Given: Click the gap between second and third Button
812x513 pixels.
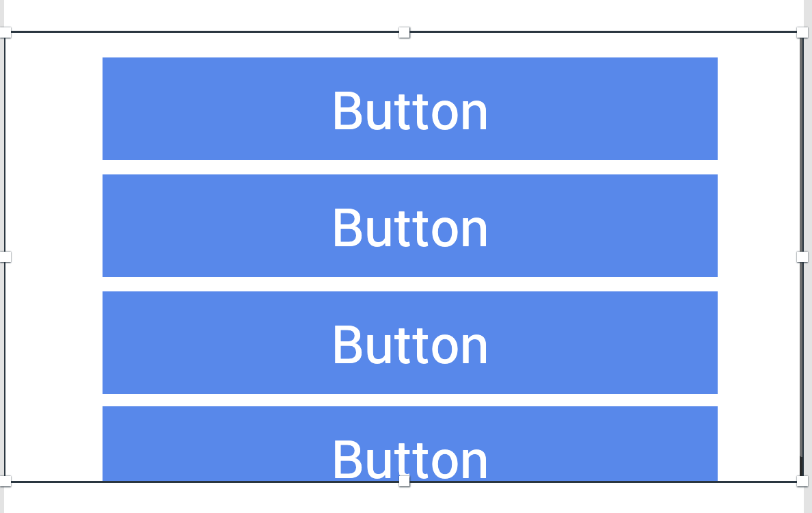Looking at the screenshot, I should (x=410, y=285).
